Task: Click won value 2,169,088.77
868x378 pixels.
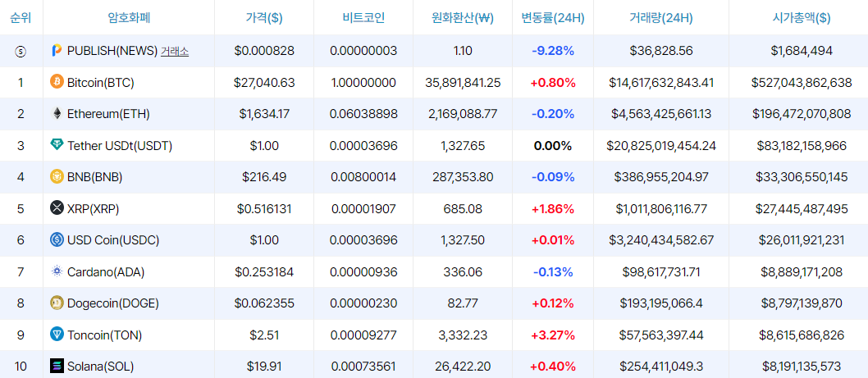Action: pyautogui.click(x=463, y=114)
